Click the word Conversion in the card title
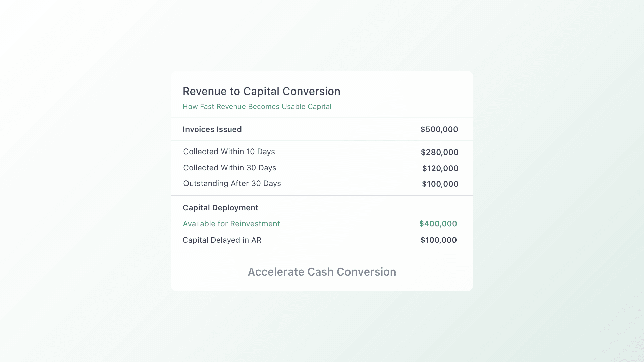 [x=311, y=91]
